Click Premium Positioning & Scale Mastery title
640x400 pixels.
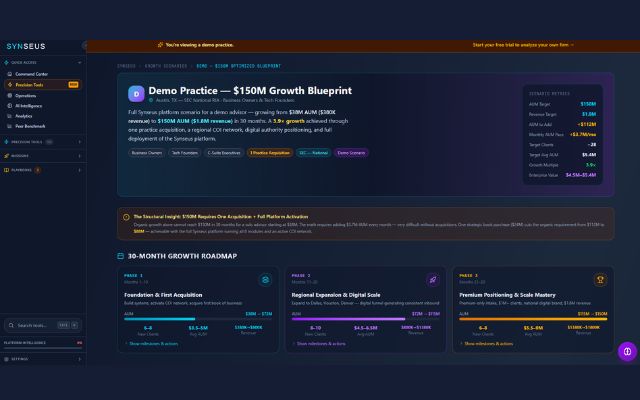(507, 295)
